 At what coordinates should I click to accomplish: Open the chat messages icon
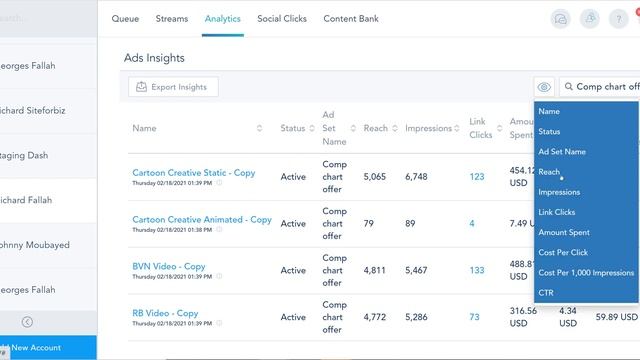point(560,19)
